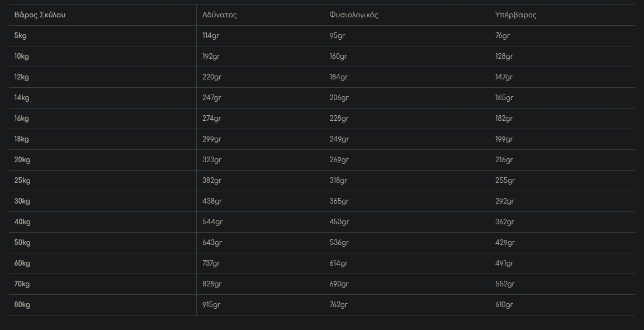Select the 610gr cell in last row
The width and height of the screenshot is (644, 330).
click(504, 305)
